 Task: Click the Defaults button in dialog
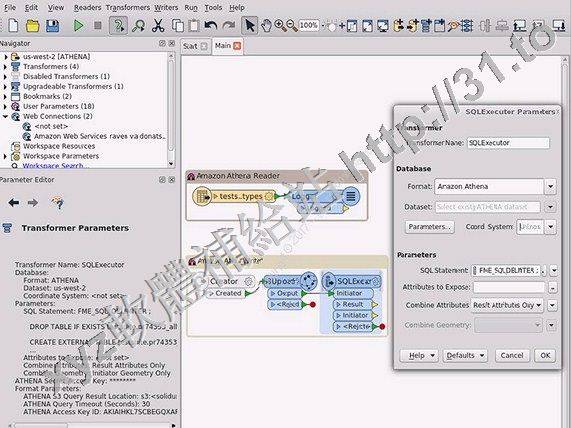[x=465, y=356]
